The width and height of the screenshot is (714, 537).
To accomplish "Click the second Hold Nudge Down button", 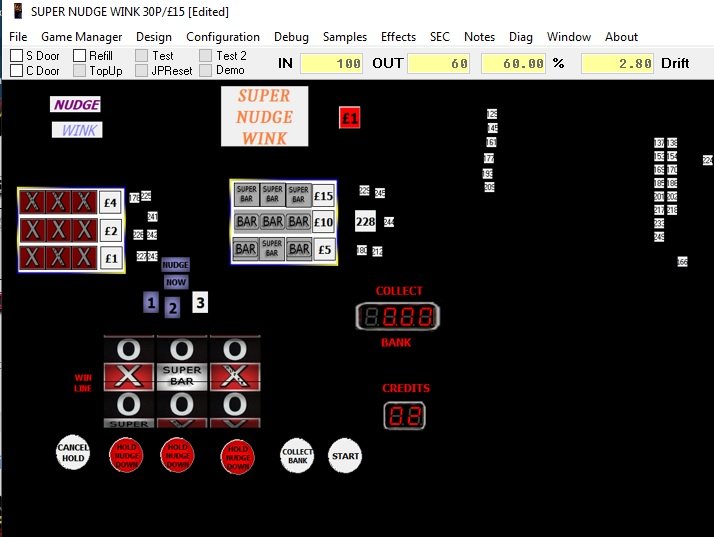I will click(177, 455).
